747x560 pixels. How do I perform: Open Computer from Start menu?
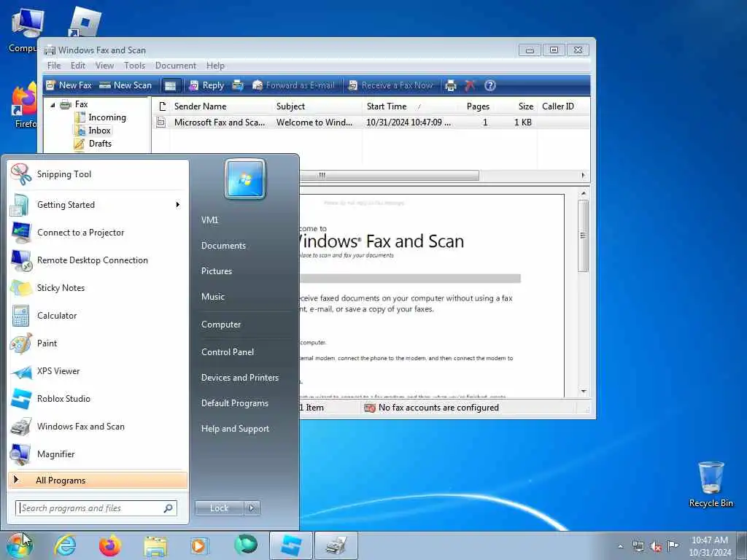tap(220, 324)
